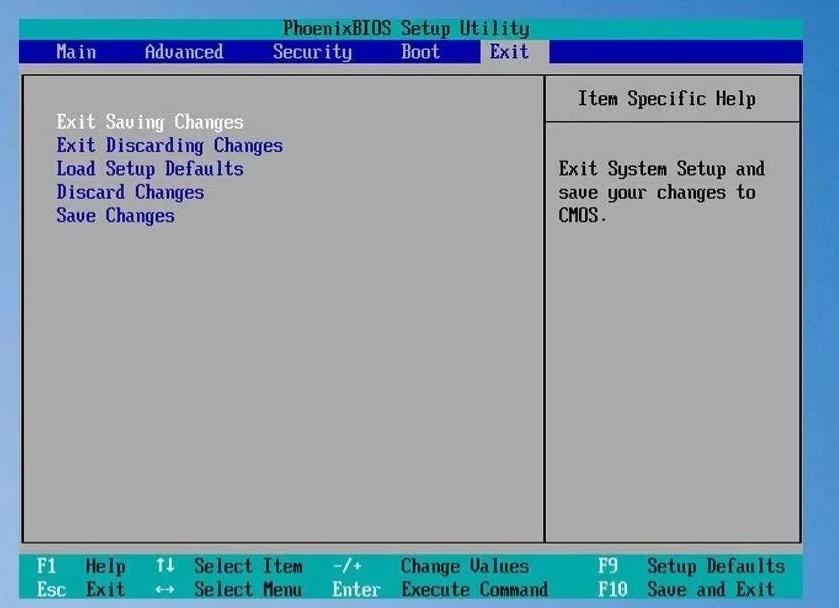Click the PhoenixBIOS Setup Utility title
The width and height of the screenshot is (839, 608).
pyautogui.click(x=406, y=28)
